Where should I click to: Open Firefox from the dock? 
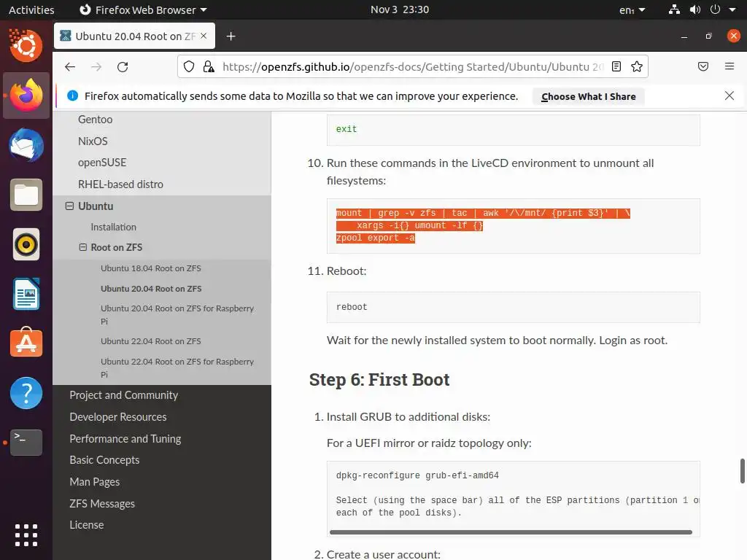tap(26, 96)
